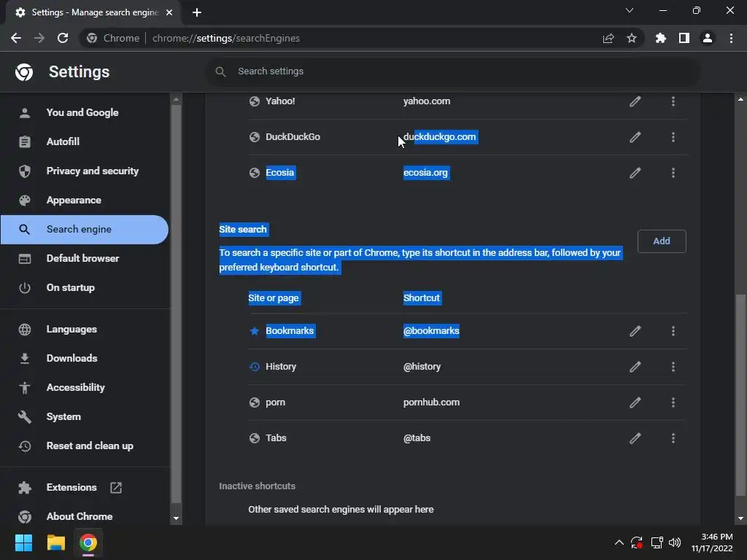747x560 pixels.
Task: Click the History clock icon
Action: click(x=255, y=367)
